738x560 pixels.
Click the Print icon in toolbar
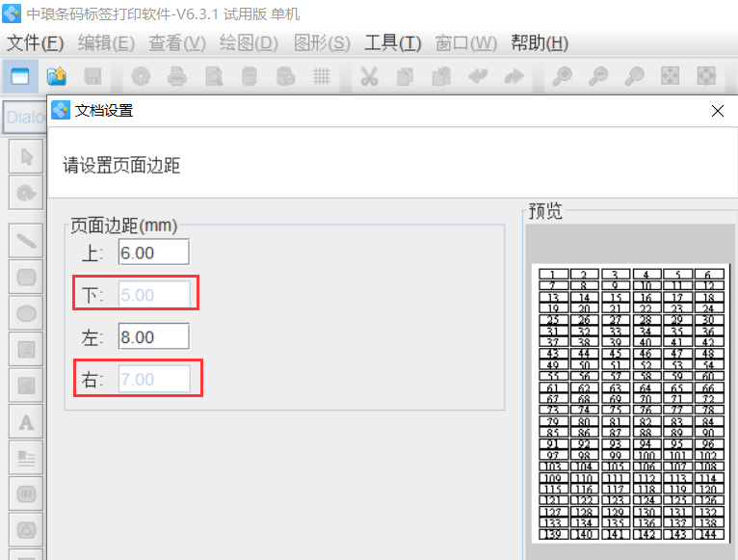coord(177,76)
